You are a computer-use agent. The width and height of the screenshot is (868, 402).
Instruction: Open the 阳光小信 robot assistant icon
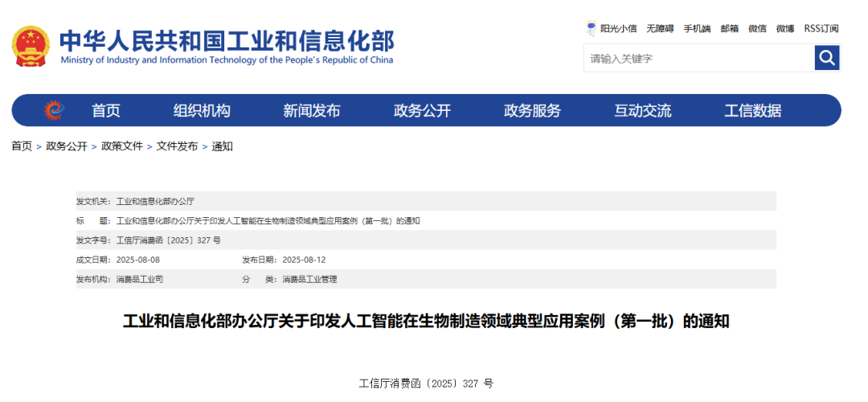[592, 28]
